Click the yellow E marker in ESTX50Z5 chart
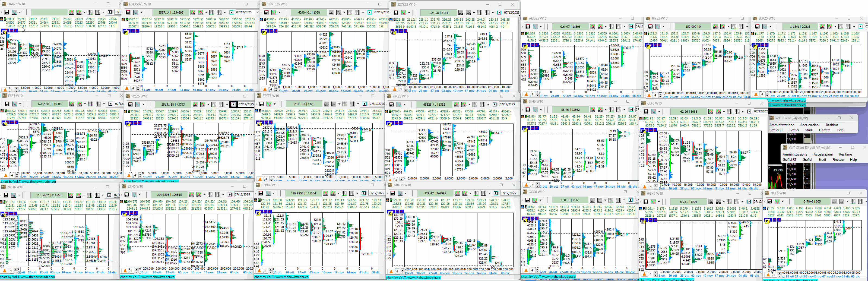 coord(126,32)
